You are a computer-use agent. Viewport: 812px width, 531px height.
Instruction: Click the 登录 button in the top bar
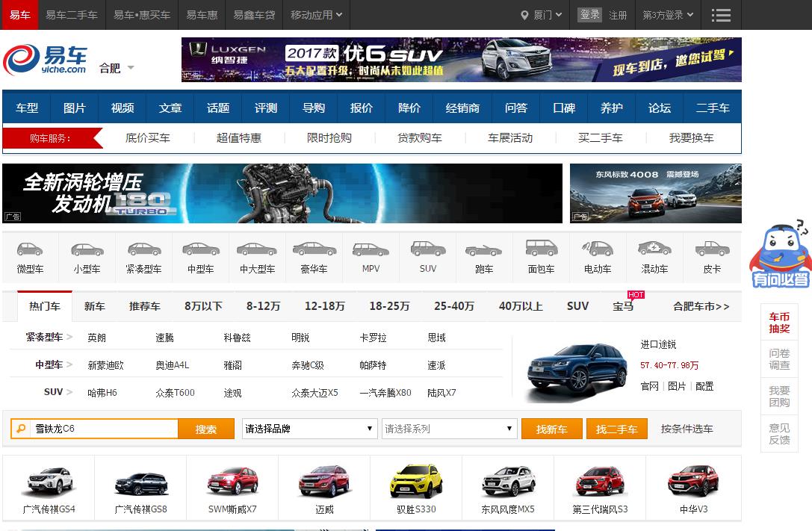(x=589, y=14)
